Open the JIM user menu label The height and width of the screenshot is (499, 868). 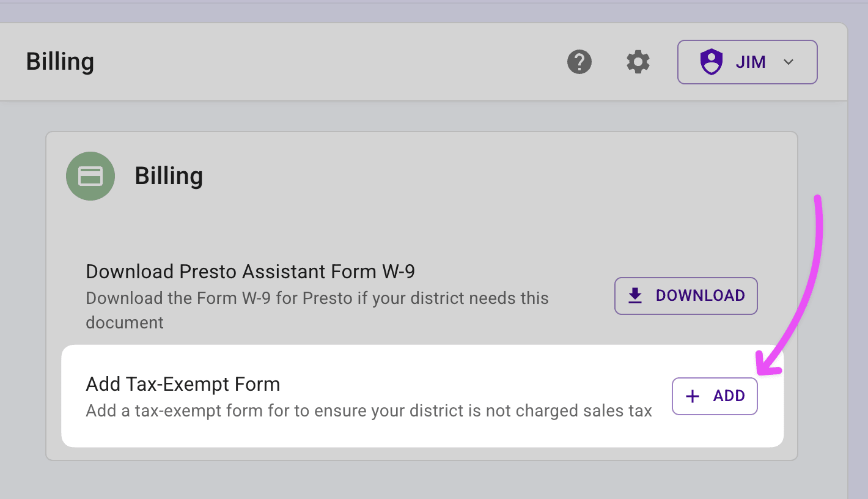pyautogui.click(x=751, y=62)
